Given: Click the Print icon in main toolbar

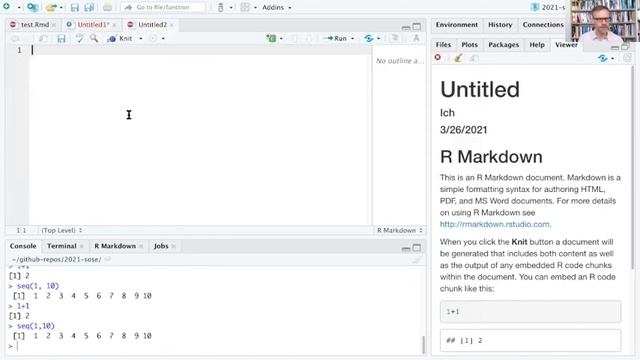Looking at the screenshot, I should 107,7.
